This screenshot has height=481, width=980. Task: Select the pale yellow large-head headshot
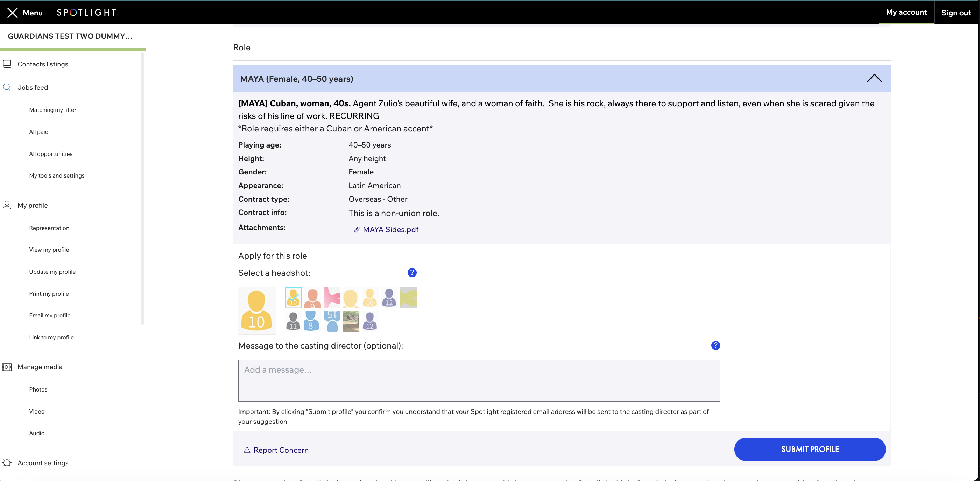(x=351, y=298)
